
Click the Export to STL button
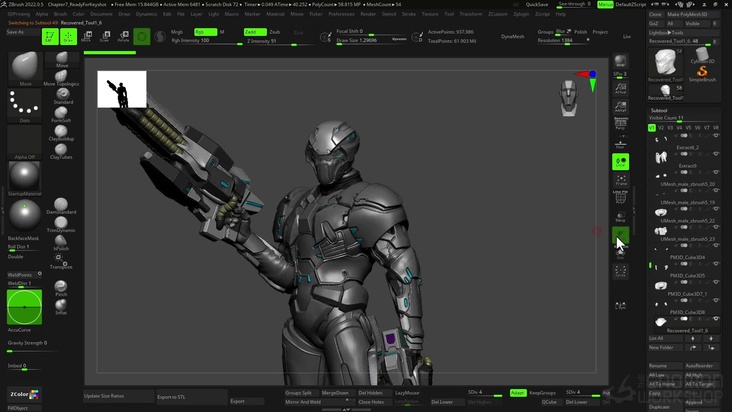point(192,397)
